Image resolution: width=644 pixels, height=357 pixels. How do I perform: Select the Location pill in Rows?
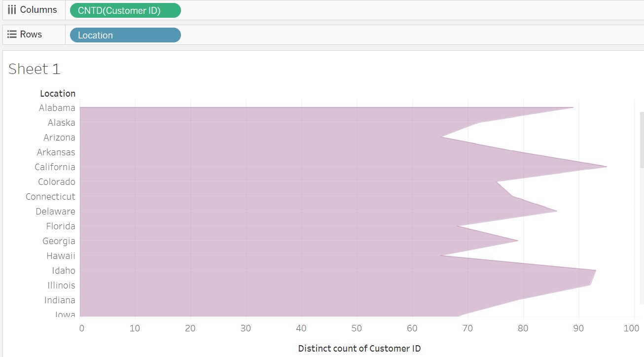125,35
